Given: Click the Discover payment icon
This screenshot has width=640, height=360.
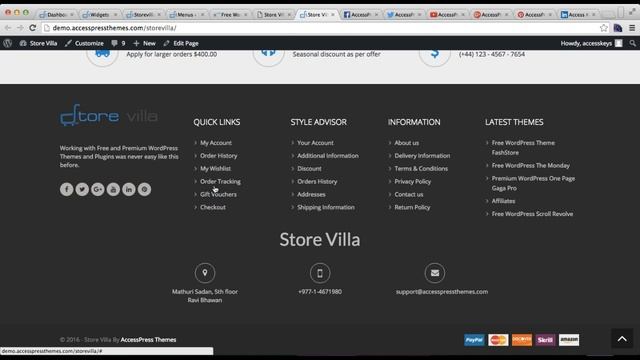Looking at the screenshot, I should pos(522,340).
